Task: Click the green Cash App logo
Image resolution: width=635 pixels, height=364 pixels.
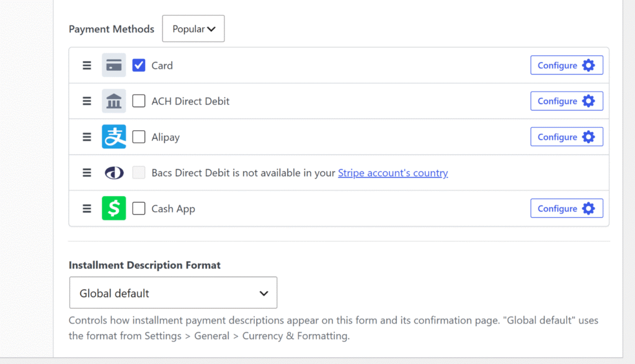Action: 114,208
